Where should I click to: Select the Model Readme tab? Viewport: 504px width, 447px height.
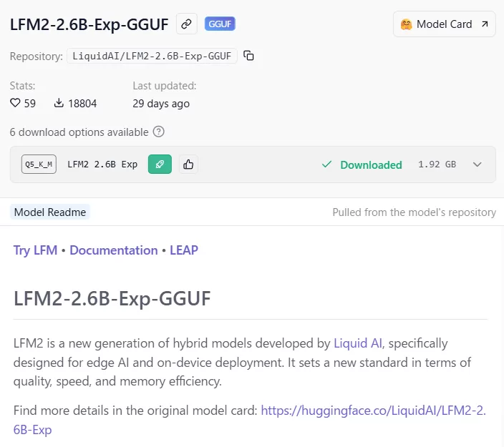(50, 212)
